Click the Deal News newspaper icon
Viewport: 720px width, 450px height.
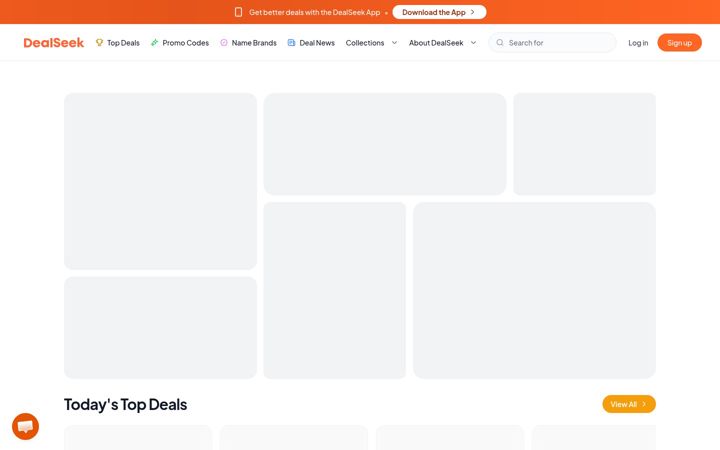coord(291,43)
